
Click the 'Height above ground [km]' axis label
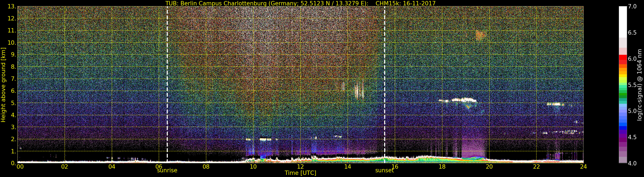[3, 85]
